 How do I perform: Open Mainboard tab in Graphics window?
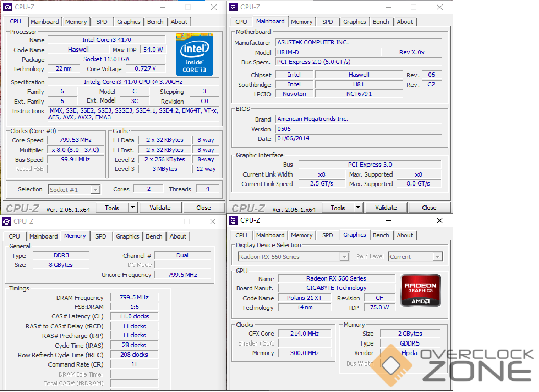pyautogui.click(x=270, y=235)
